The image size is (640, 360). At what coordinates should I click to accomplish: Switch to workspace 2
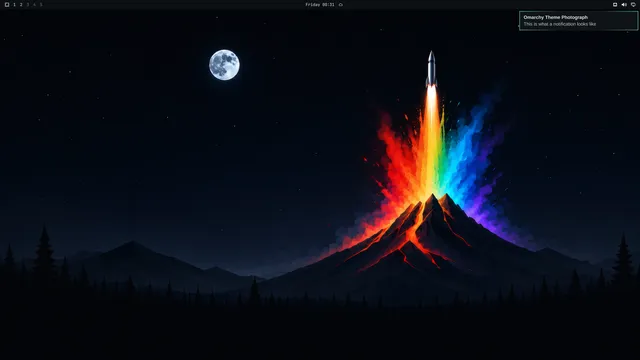[x=21, y=4]
